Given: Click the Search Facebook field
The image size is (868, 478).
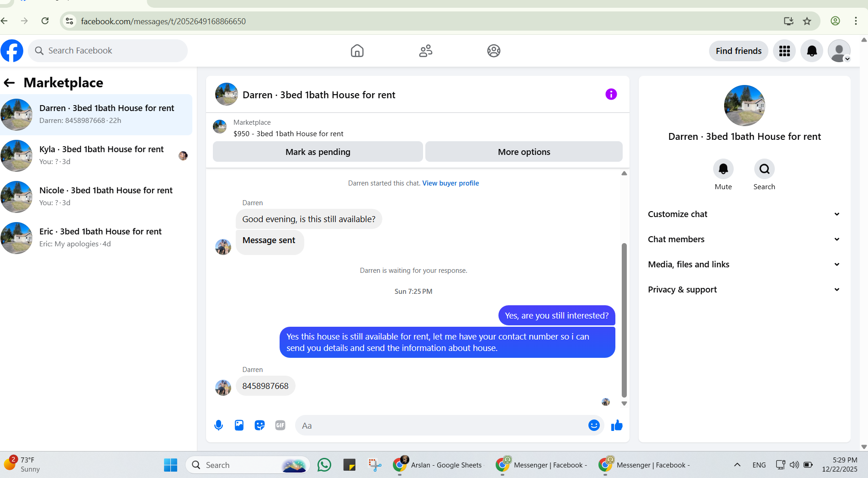Looking at the screenshot, I should tap(108, 51).
